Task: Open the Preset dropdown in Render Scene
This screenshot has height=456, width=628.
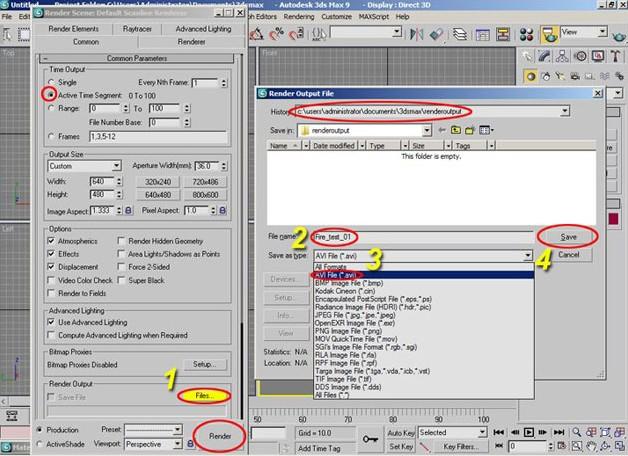Action: click(x=177, y=430)
